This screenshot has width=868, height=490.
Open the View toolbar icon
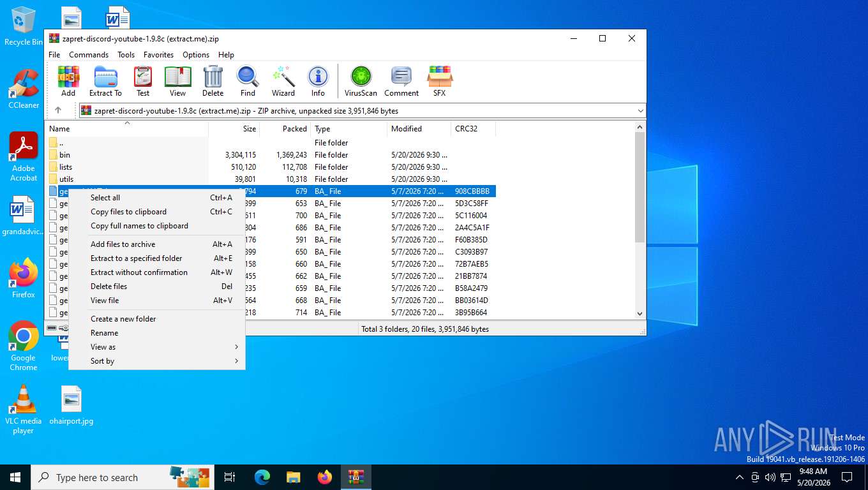177,81
